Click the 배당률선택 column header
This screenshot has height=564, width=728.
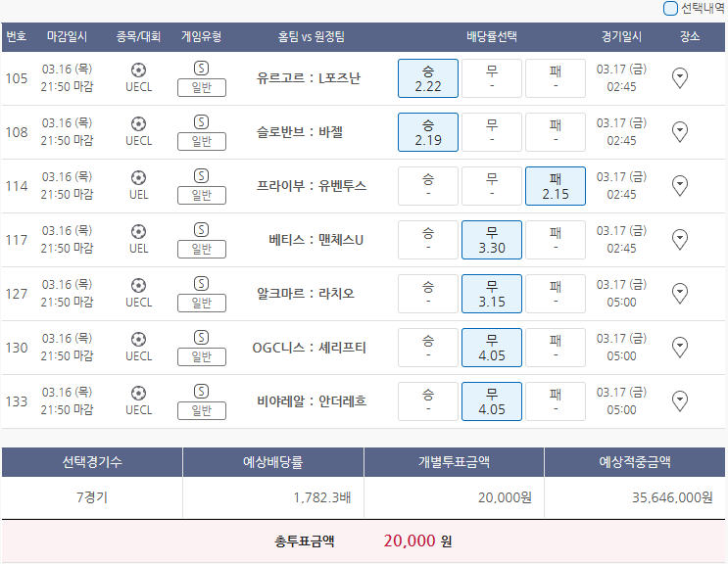pos(492,36)
